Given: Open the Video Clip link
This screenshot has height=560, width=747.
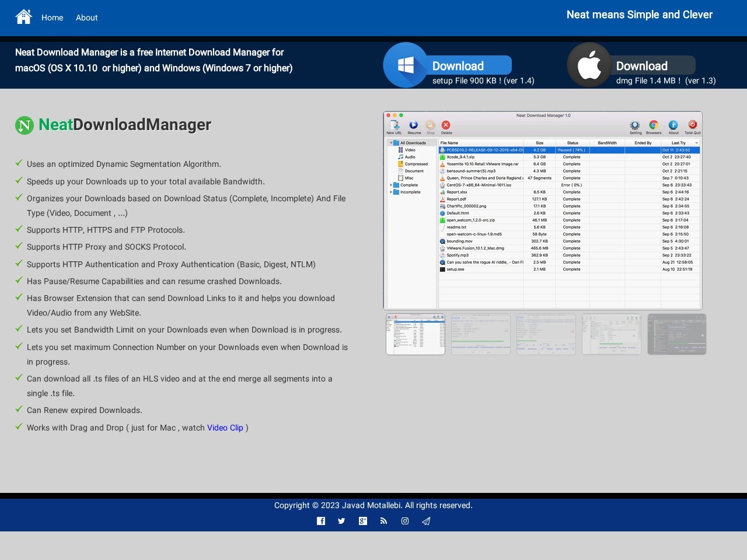Looking at the screenshot, I should (x=225, y=428).
